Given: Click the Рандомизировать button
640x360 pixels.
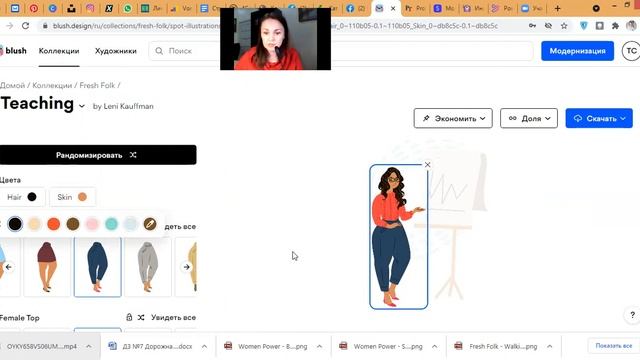Looking at the screenshot, I should click(98, 155).
